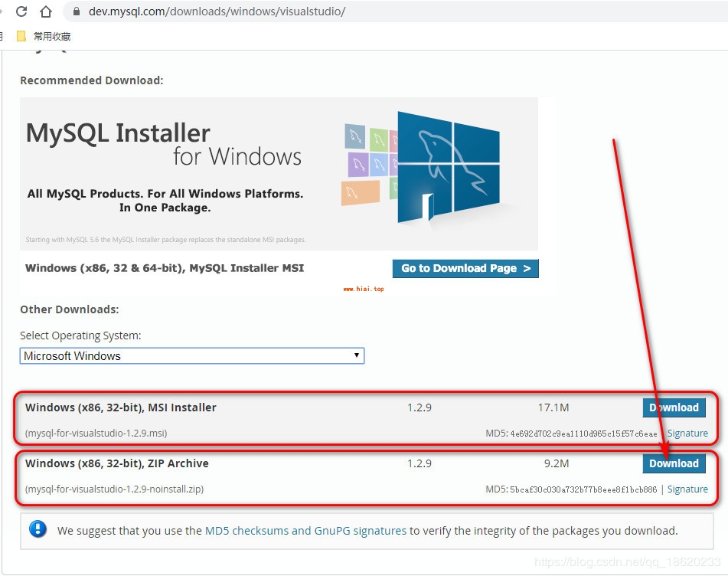Screen dimensions: 728x576
Task: Click the 9.2M file size value
Action: coord(557,463)
